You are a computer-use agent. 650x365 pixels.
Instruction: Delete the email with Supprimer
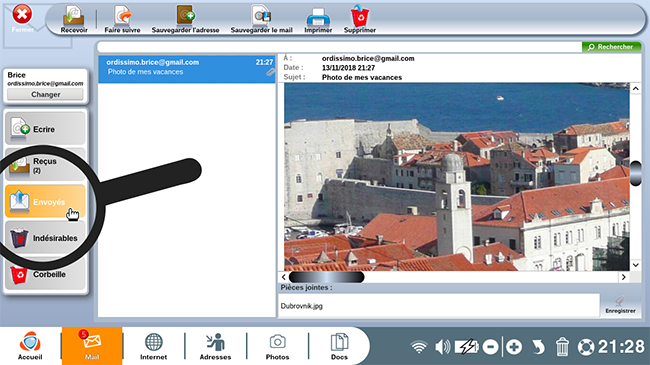click(360, 19)
